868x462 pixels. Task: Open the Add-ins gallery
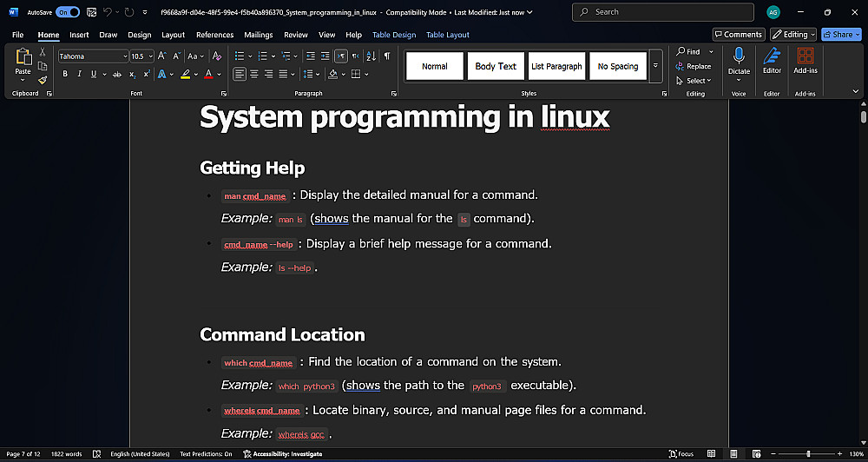pos(806,61)
